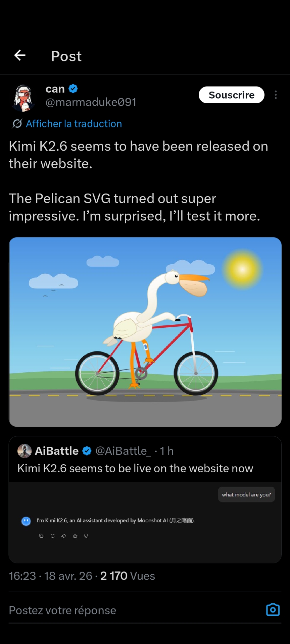Open the @marmaduke091 handle
Viewport: 290px width, 644px height.
[x=91, y=102]
